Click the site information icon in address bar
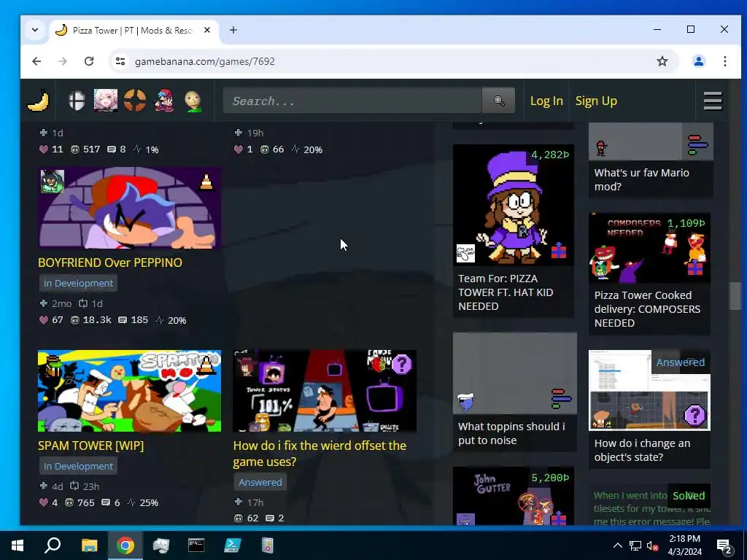The height and width of the screenshot is (560, 747). [120, 61]
